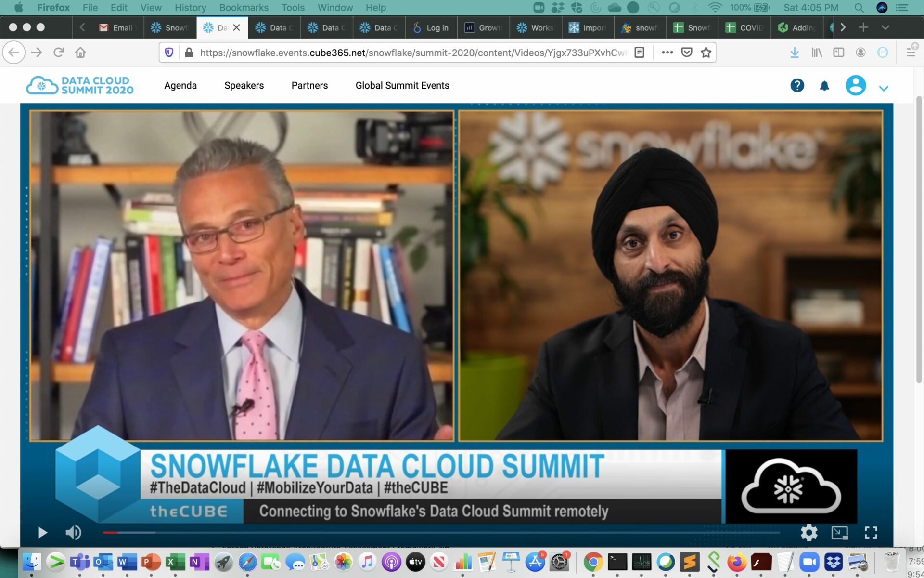Go back to previous page
This screenshot has width=924, height=578.
point(14,53)
